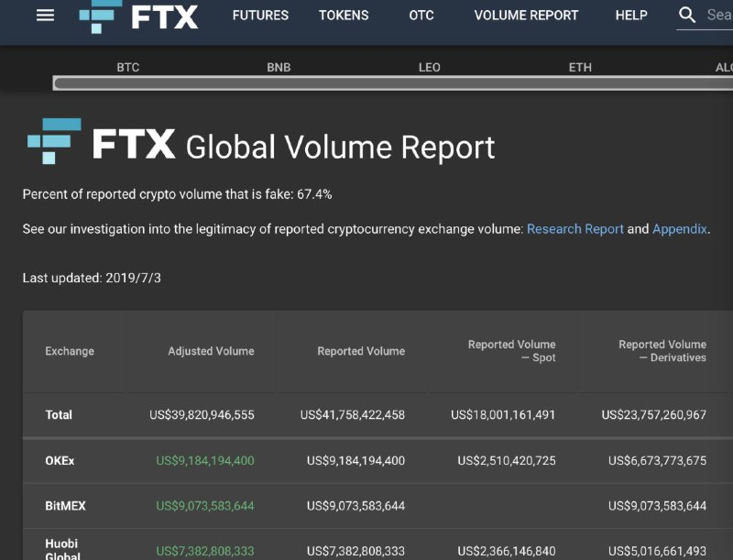Click Total derivatives volume US$23,757,260,967
Image resolution: width=733 pixels, height=560 pixels.
654,414
